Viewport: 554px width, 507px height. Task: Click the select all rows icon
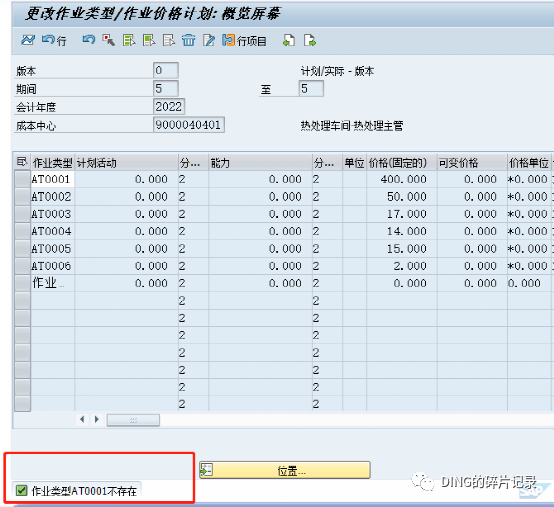pos(129,40)
